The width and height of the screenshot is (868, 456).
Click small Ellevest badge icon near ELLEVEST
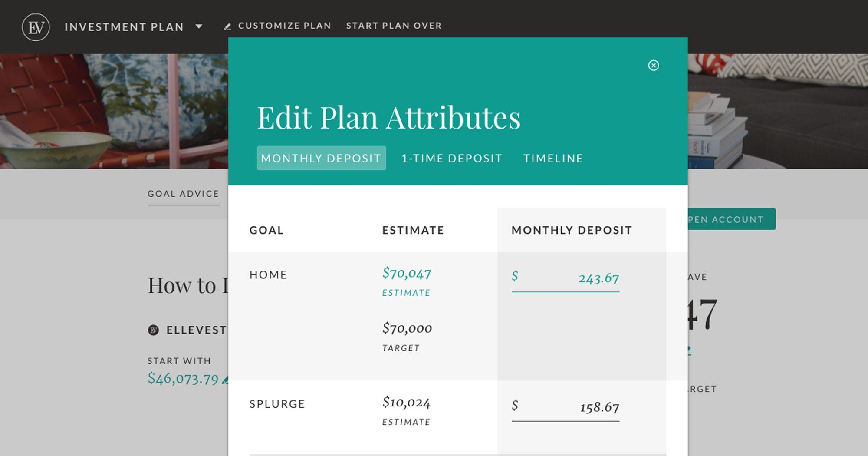[153, 330]
